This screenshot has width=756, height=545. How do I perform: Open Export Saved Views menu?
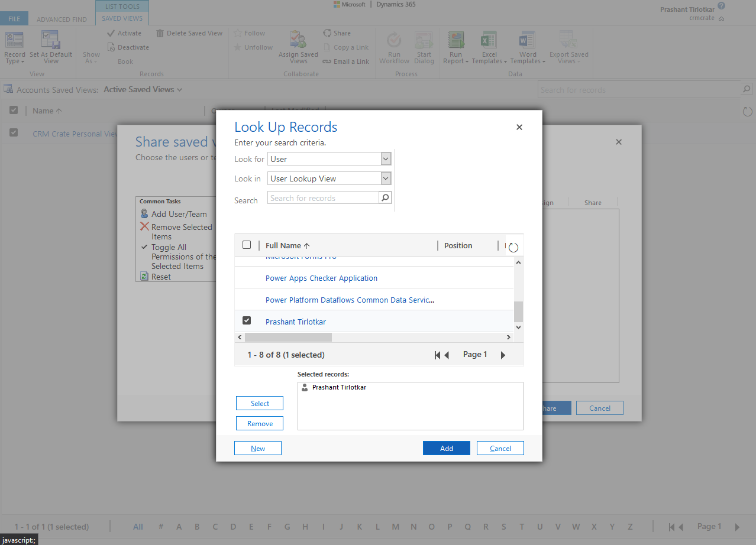coord(568,48)
